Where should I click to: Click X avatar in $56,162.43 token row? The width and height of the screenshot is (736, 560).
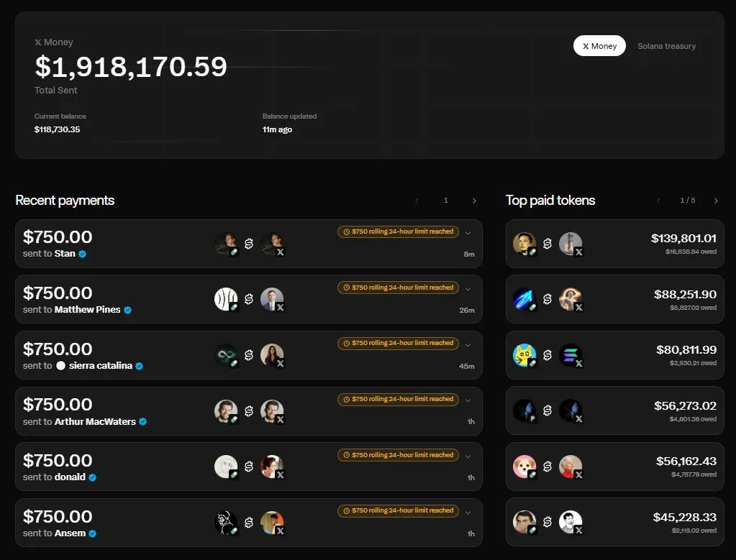click(571, 467)
